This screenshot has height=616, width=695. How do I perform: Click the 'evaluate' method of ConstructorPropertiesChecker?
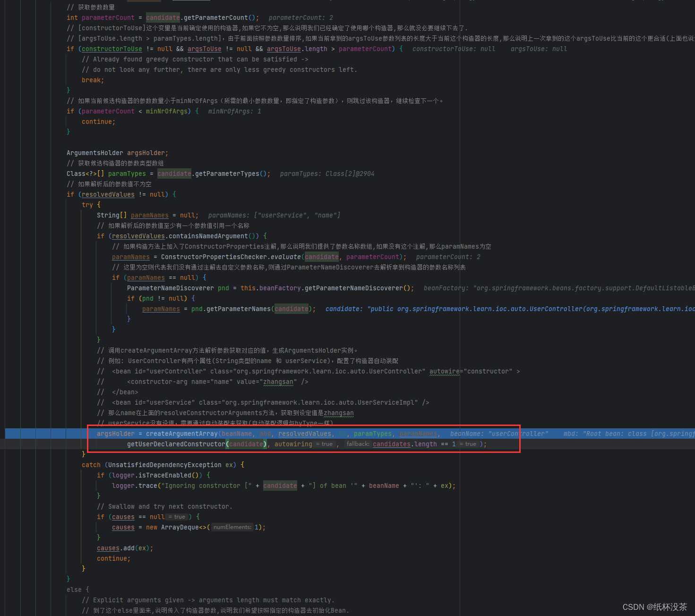point(285,257)
